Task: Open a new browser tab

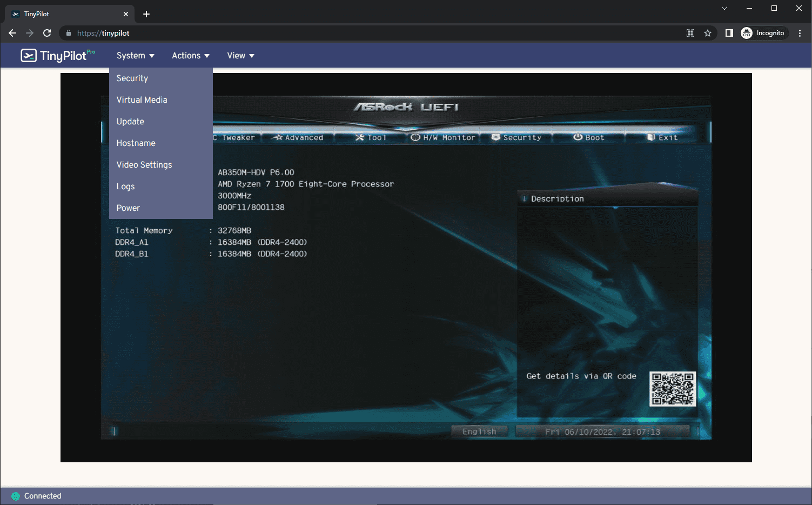Action: 146,14
